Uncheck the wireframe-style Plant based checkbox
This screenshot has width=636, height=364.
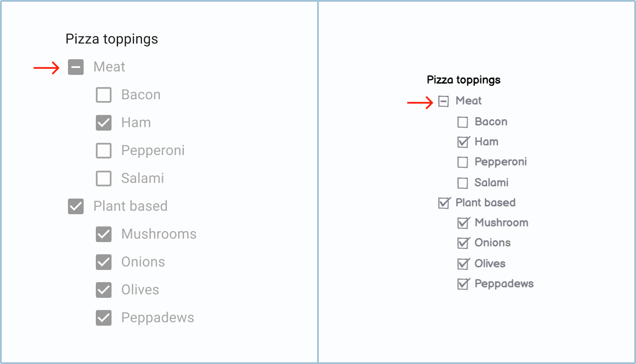443,203
